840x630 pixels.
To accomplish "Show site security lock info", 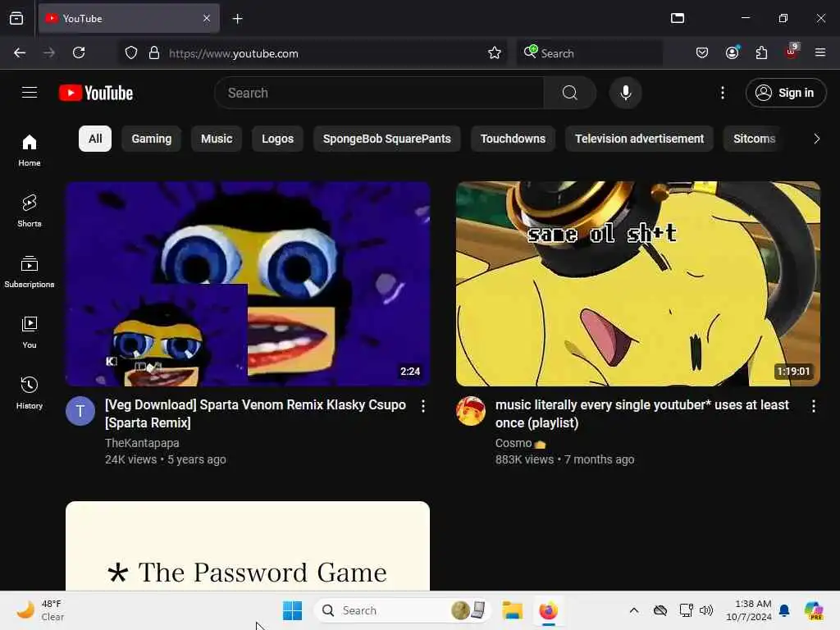I will [153, 53].
